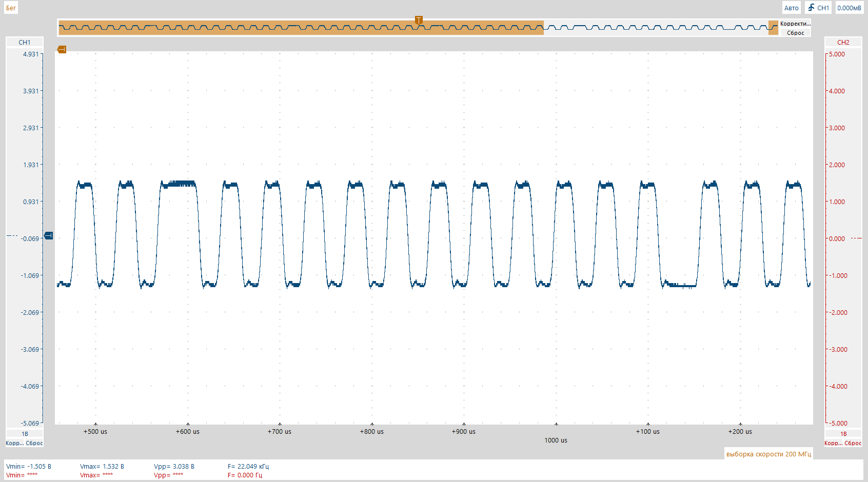
Task: Click the CH2 Корр... link
Action: click(833, 443)
